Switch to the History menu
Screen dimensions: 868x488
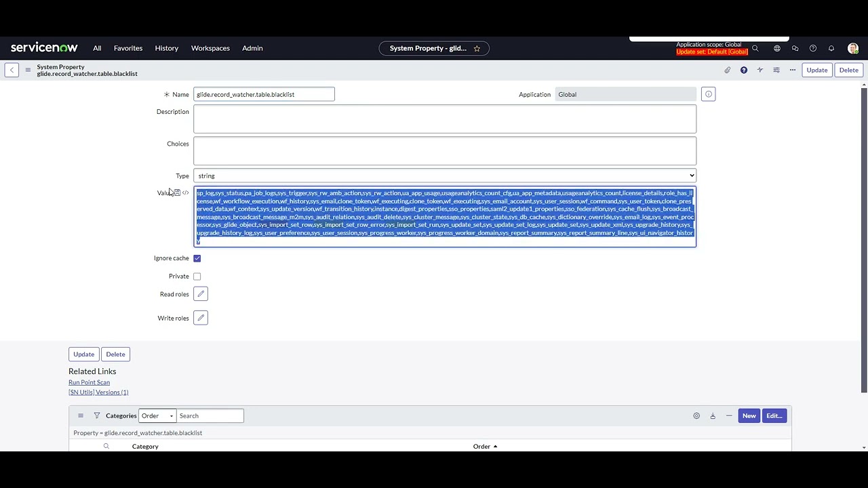[166, 48]
